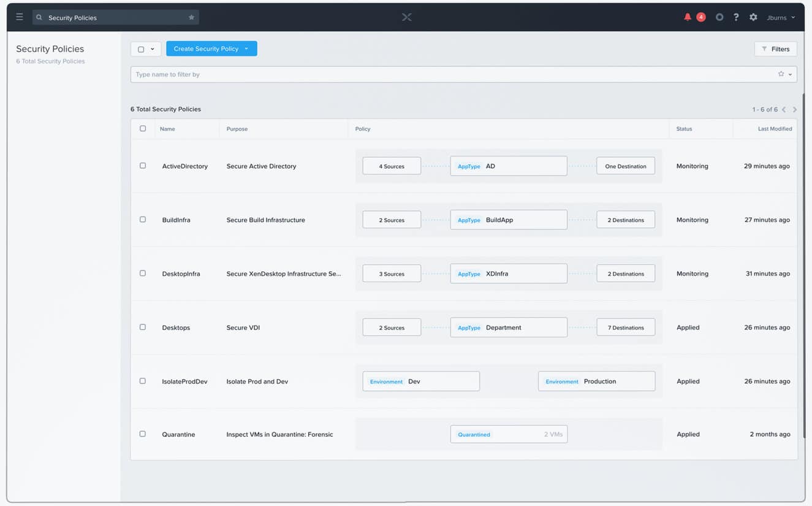The height and width of the screenshot is (506, 812).
Task: Open the tasks circle icon
Action: (x=719, y=17)
